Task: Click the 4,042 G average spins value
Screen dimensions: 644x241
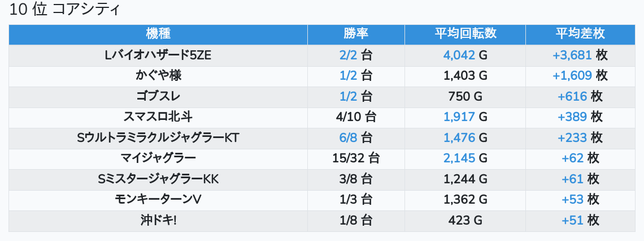Action: 465,55
